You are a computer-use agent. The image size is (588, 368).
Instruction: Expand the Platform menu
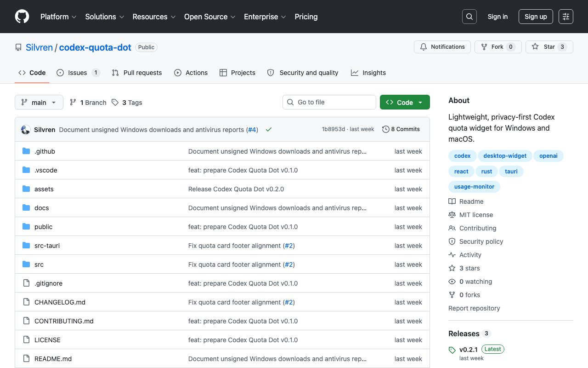(x=58, y=17)
